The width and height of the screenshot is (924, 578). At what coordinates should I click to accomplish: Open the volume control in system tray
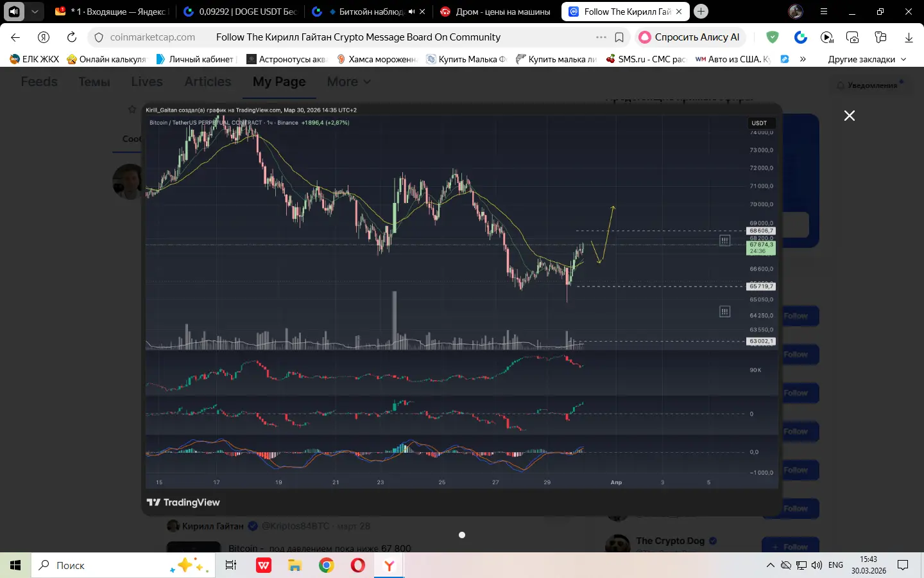click(816, 565)
